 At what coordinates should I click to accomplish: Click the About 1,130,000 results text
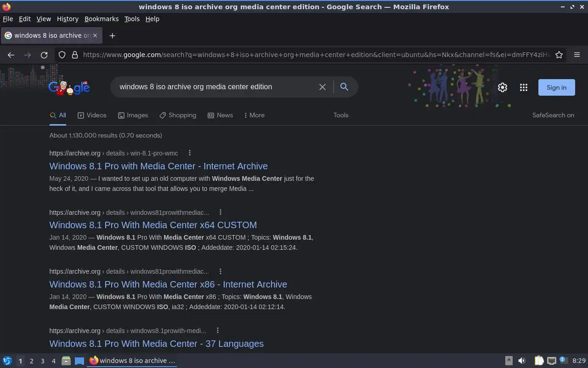pos(106,135)
